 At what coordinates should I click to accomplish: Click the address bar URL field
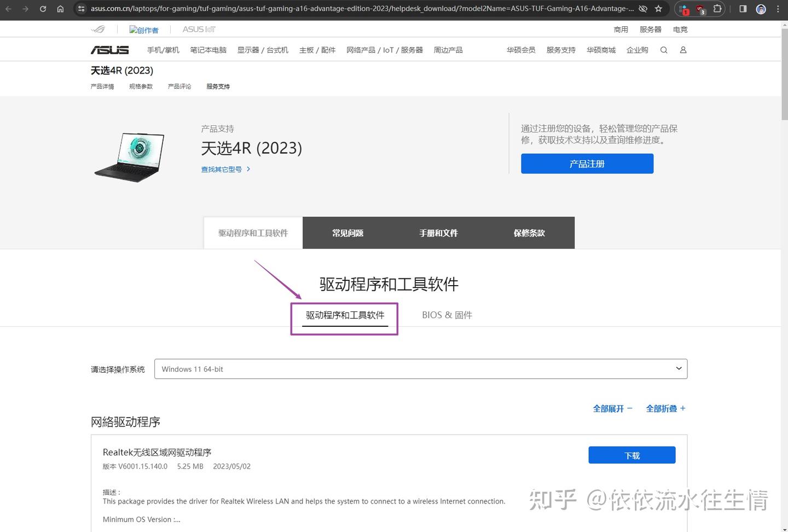pyautogui.click(x=362, y=9)
